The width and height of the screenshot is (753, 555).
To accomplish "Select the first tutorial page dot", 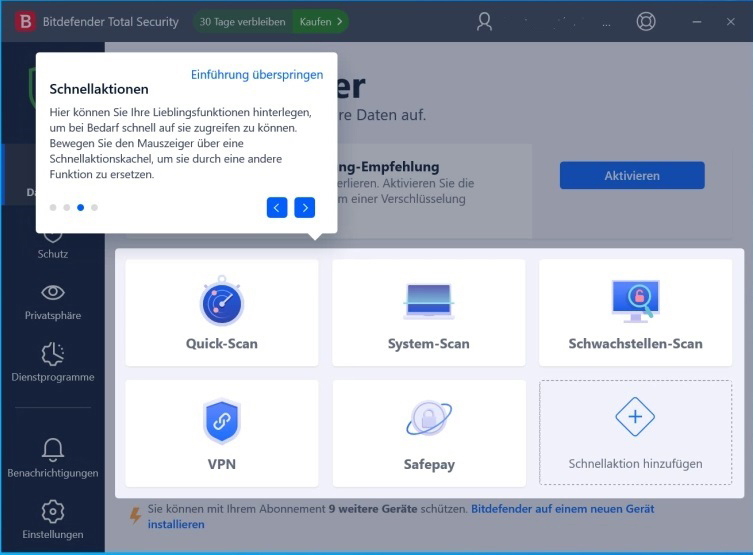I will click(x=53, y=207).
